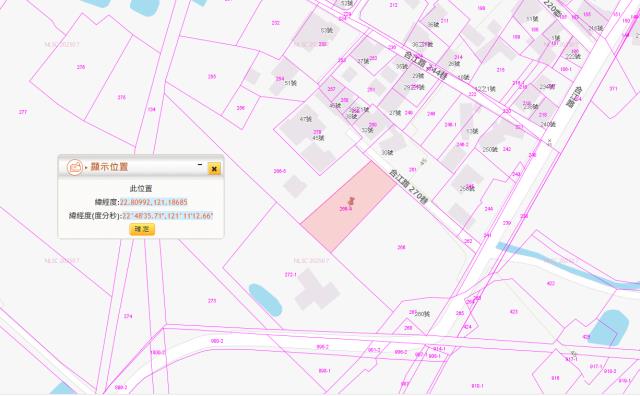Click parcel number 266-5 on the map
The height and width of the screenshot is (396, 640).
click(280, 171)
